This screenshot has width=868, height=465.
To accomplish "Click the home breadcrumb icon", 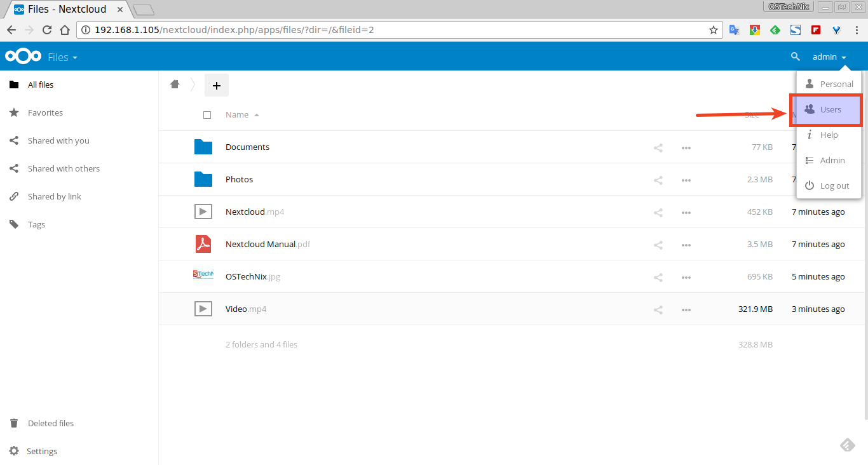I will 175,84.
